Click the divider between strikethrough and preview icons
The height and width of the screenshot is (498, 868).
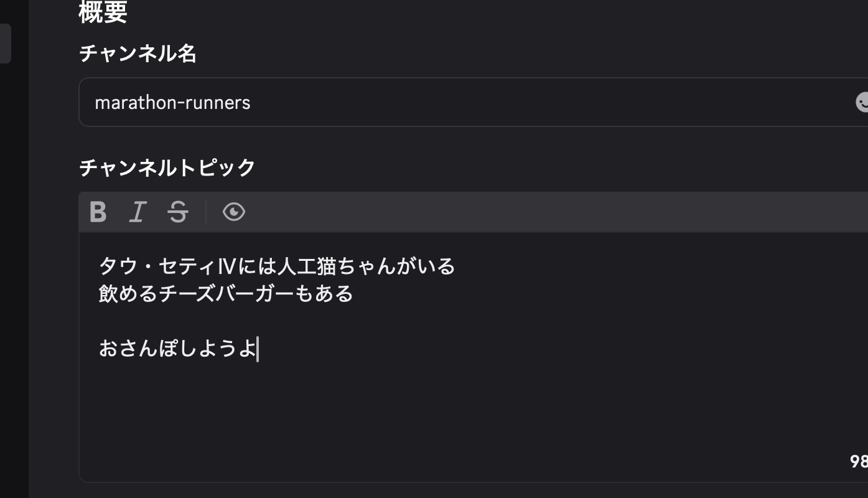[206, 212]
